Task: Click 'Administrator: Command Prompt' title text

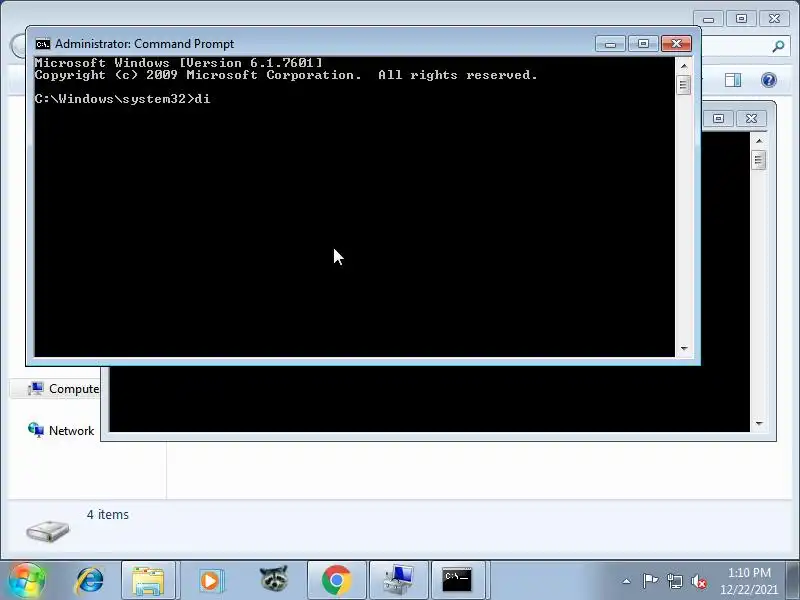Action: coord(144,44)
